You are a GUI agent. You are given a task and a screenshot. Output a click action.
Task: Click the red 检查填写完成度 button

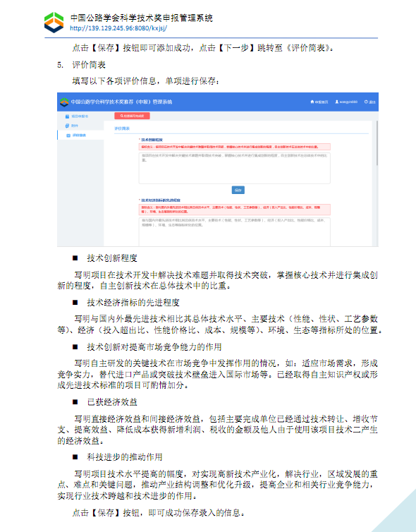pos(133,116)
